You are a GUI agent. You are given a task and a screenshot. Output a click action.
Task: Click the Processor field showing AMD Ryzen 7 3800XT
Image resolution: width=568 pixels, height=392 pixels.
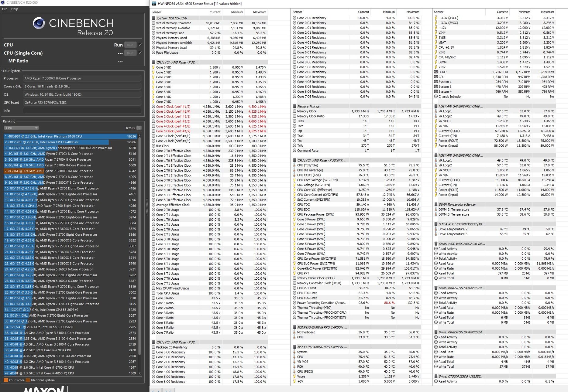coord(82,78)
